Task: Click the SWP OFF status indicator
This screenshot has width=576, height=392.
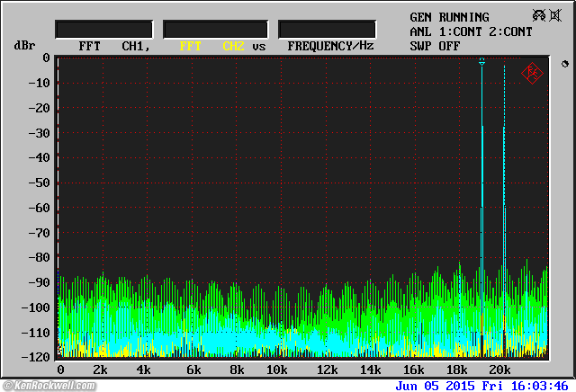Action: pyautogui.click(x=435, y=46)
